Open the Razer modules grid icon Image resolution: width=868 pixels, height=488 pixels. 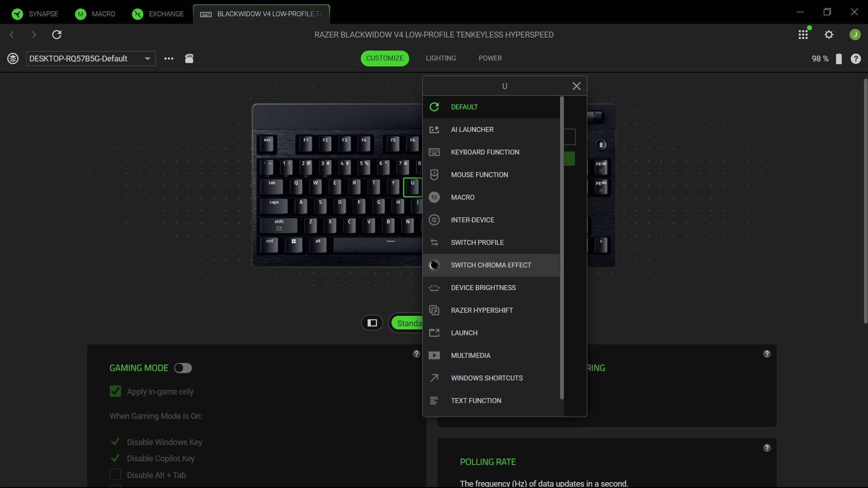point(803,35)
